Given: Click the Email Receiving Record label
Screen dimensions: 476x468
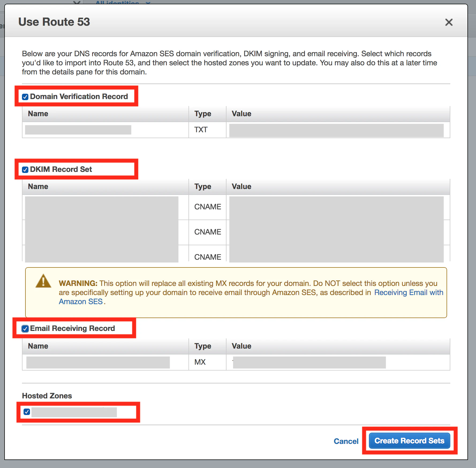Looking at the screenshot, I should pos(73,328).
